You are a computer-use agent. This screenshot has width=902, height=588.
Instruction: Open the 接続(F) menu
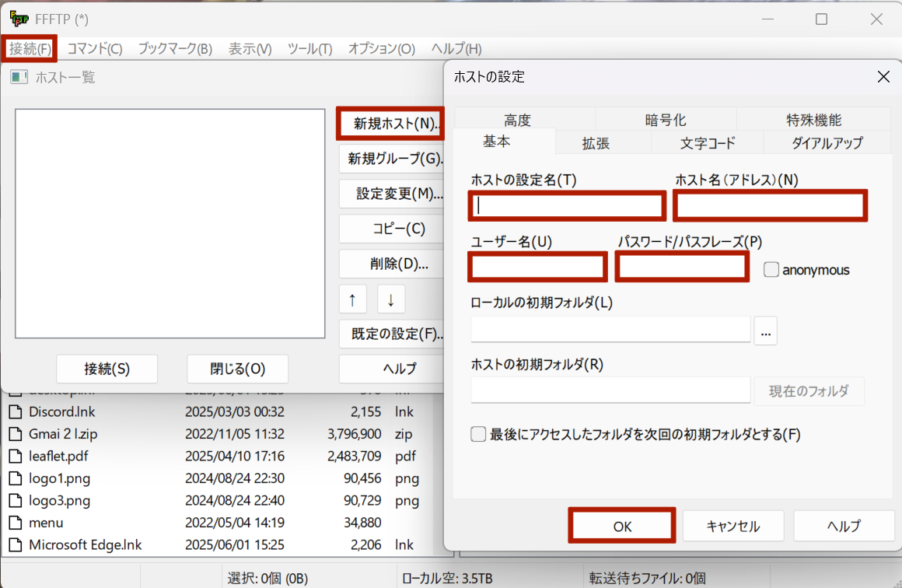tap(29, 47)
